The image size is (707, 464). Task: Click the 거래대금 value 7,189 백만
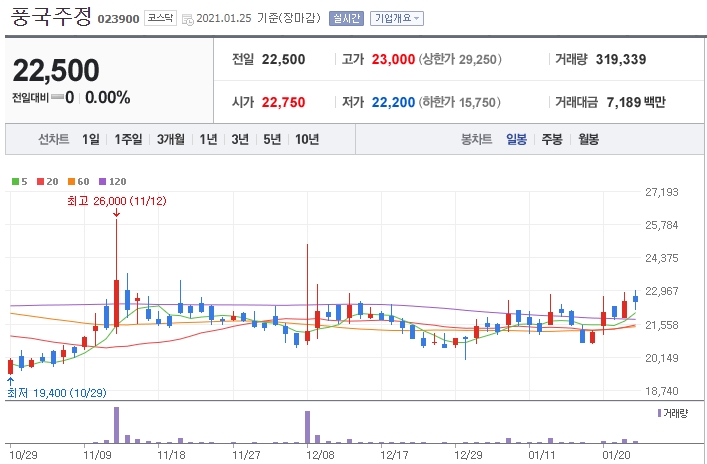click(636, 102)
